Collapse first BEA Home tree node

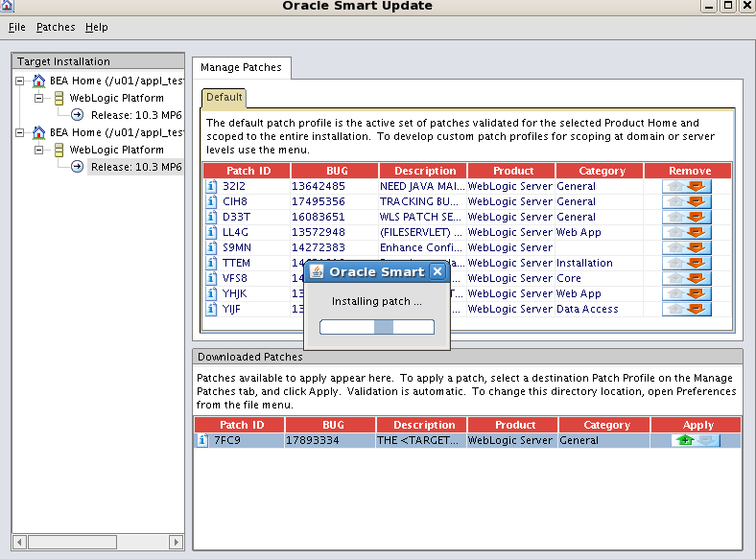(20, 81)
